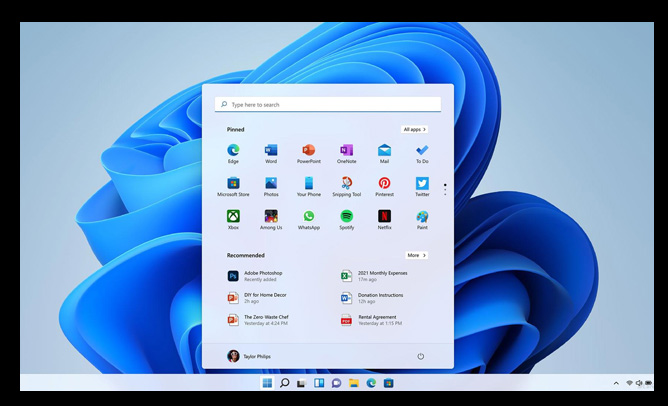The height and width of the screenshot is (406, 668).
Task: Open The Zero Waste Chef presentation
Action: (x=258, y=320)
